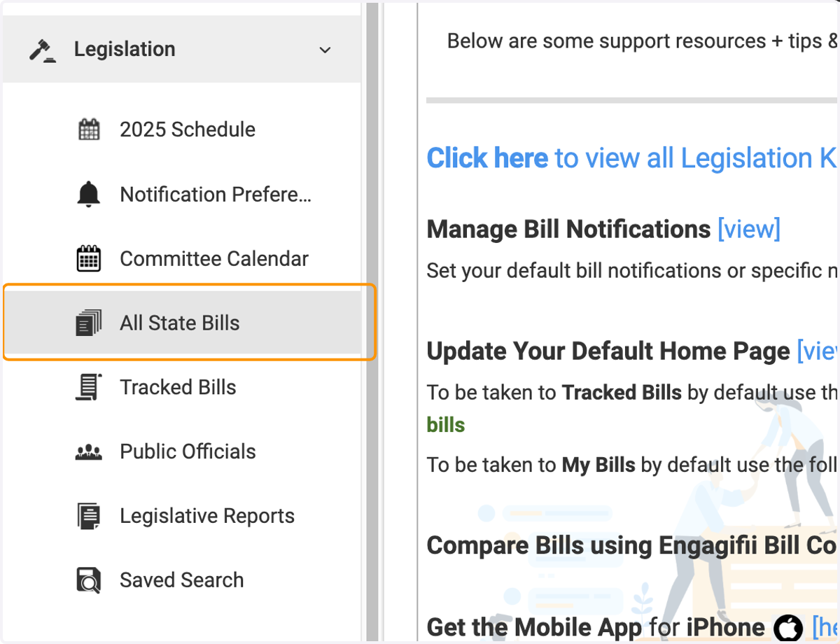Open [view] link for Manage Bill Notifications
Image resolution: width=840 pixels, height=644 pixels.
click(x=749, y=229)
